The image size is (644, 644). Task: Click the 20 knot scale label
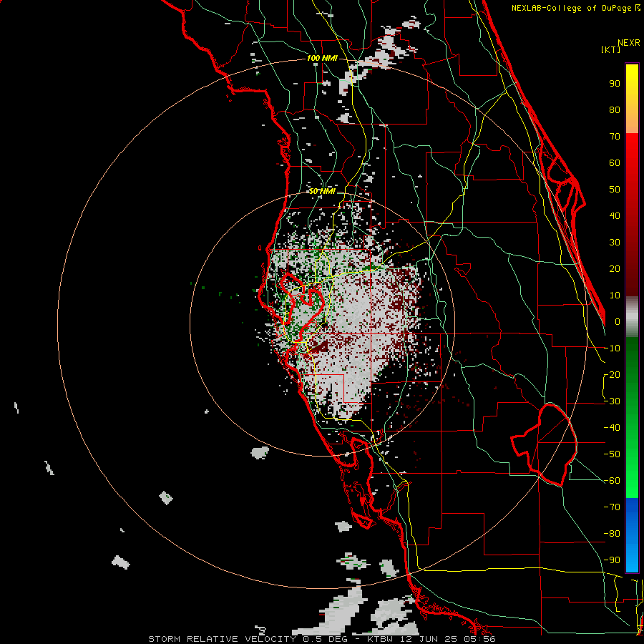[x=615, y=268]
